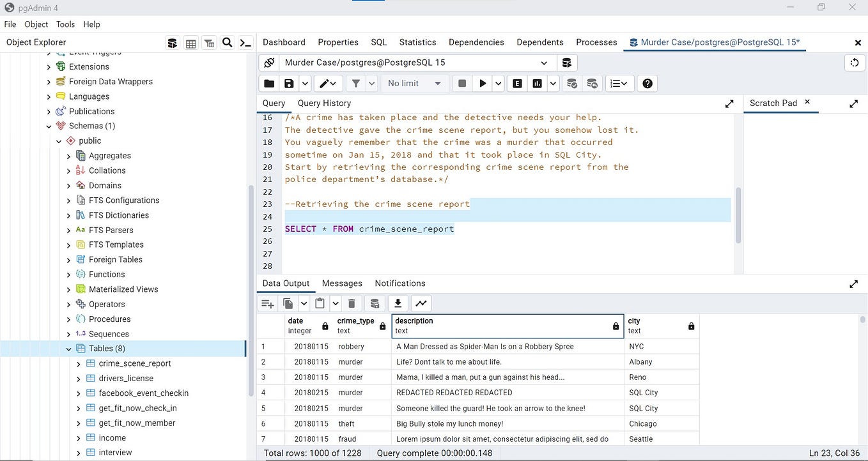The image size is (868, 461).
Task: Expand the drivers_license table node
Action: [79, 379]
